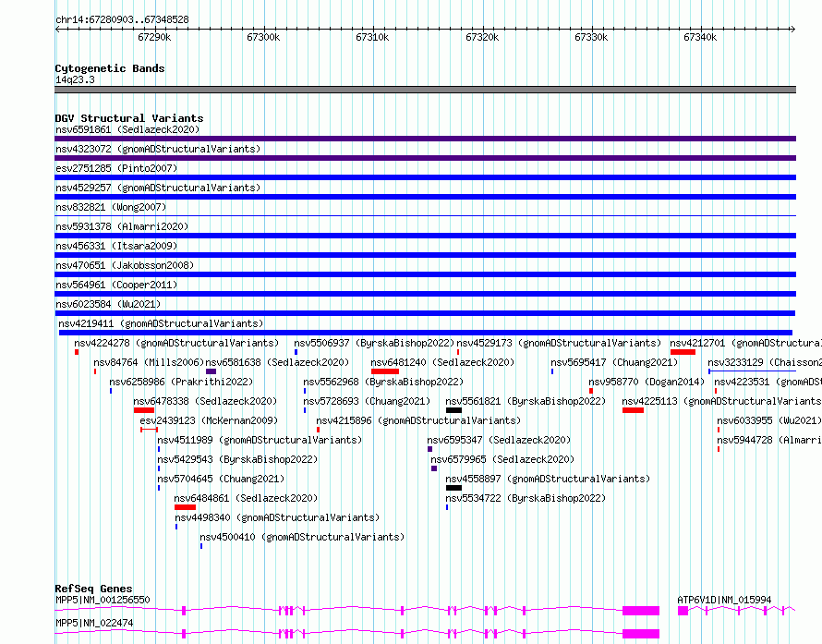Open the nsv832821 (Wong2007) entry
This screenshot has height=644, width=822.
pyautogui.click(x=111, y=207)
